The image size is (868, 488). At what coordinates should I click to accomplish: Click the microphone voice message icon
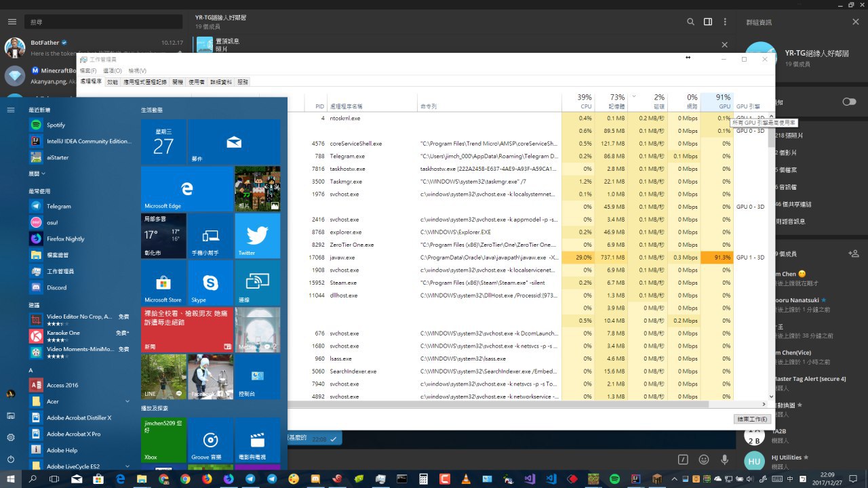pos(724,460)
